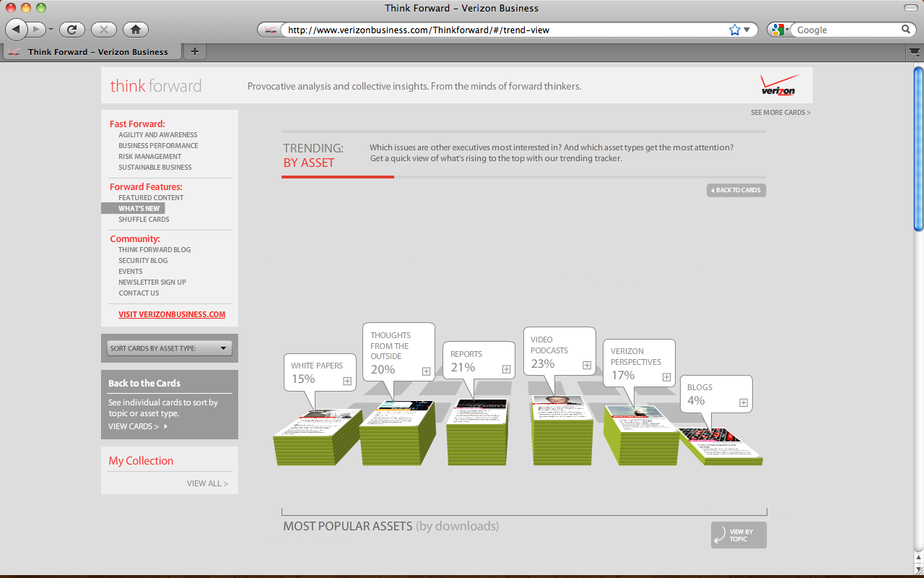924x578 pixels.
Task: Click View Cards link in the sidebar
Action: 137,427
